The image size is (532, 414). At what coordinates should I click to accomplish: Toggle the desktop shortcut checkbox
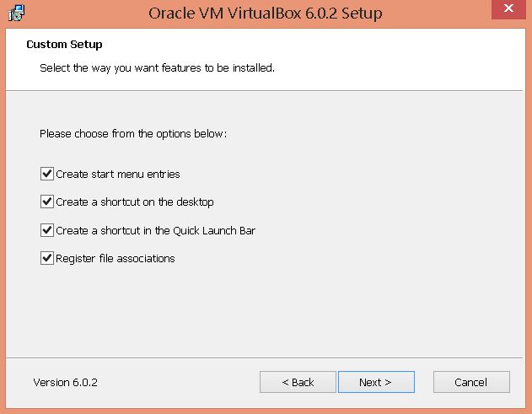pyautogui.click(x=46, y=202)
